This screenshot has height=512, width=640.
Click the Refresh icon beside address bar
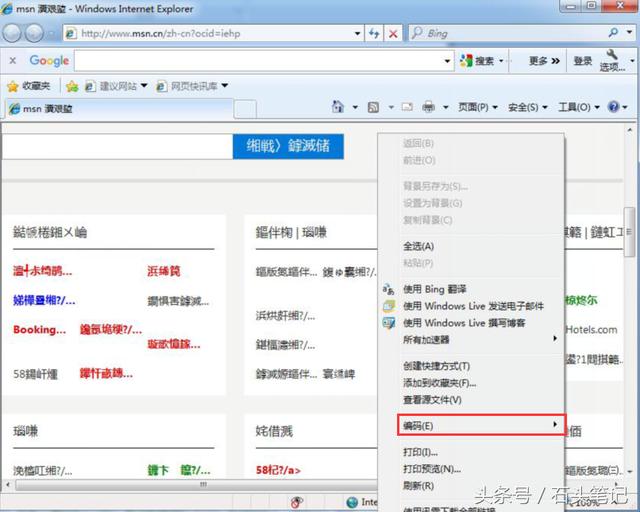pos(374,33)
